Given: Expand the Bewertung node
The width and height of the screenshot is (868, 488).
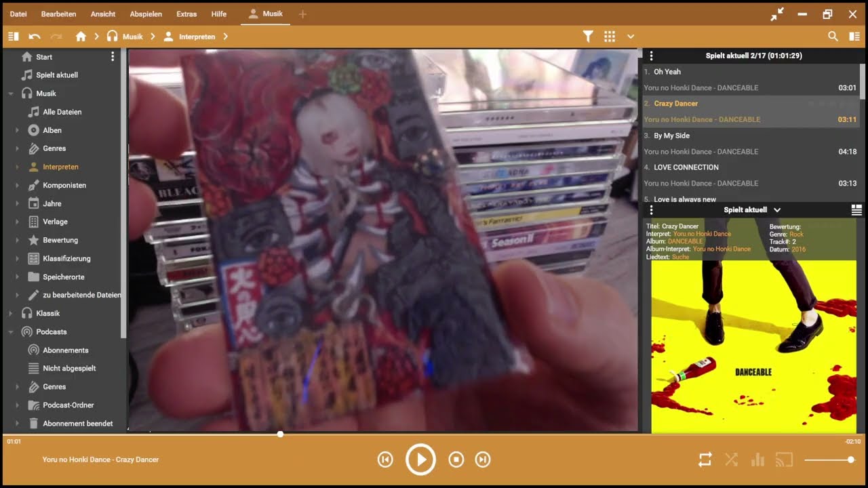Looking at the screenshot, I should (17, 240).
